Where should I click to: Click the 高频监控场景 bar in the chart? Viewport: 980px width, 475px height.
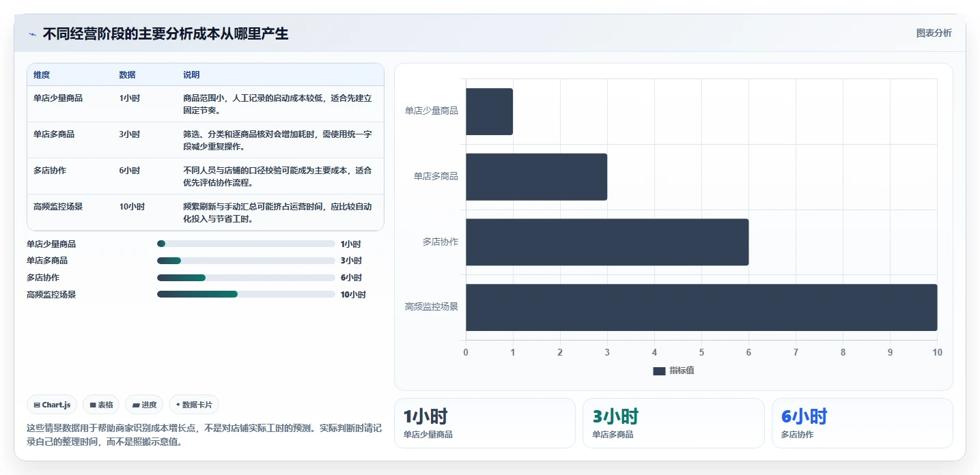pyautogui.click(x=702, y=308)
